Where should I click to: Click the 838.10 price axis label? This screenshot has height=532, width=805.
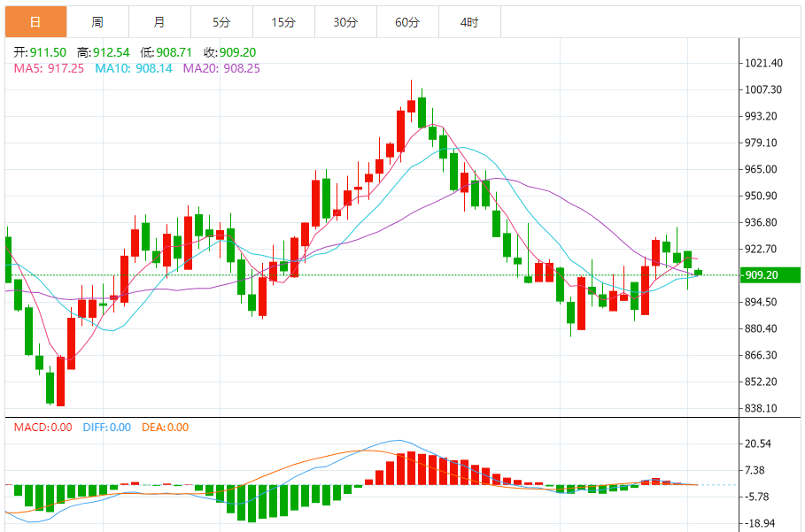(761, 408)
